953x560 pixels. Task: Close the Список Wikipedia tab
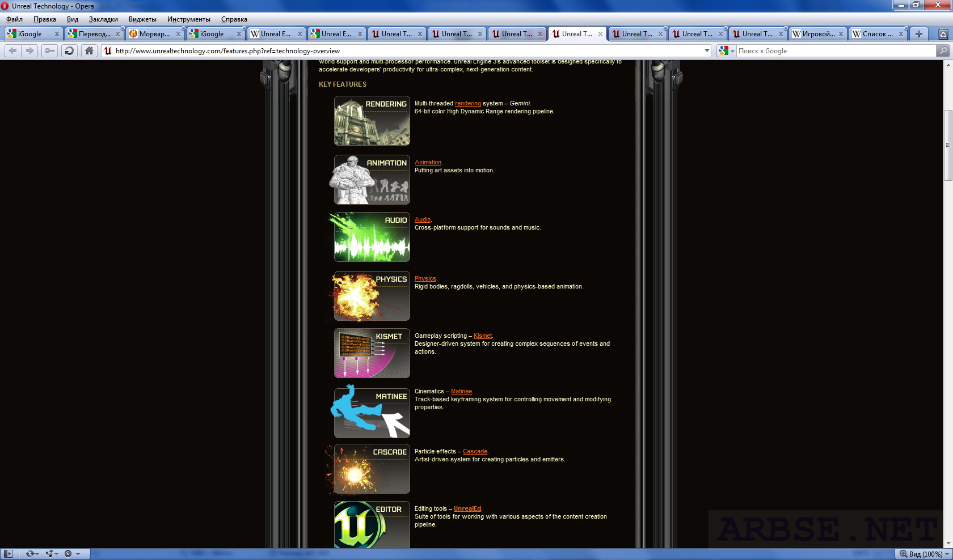coord(901,34)
